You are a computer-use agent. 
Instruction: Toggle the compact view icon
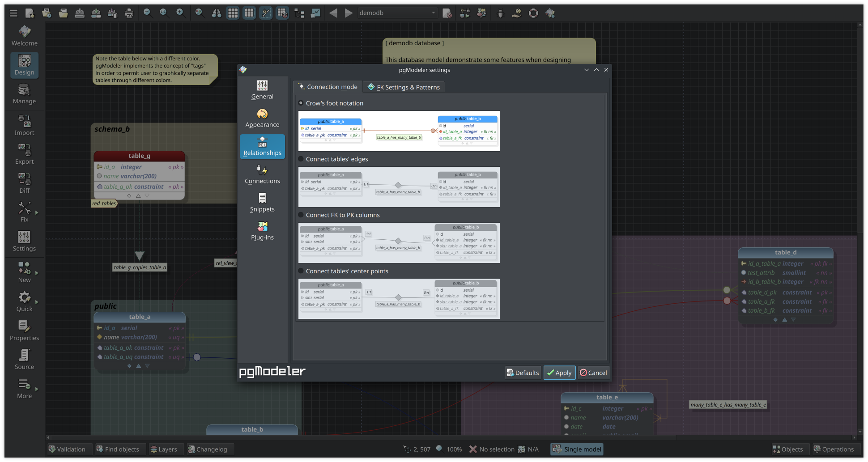tap(315, 13)
